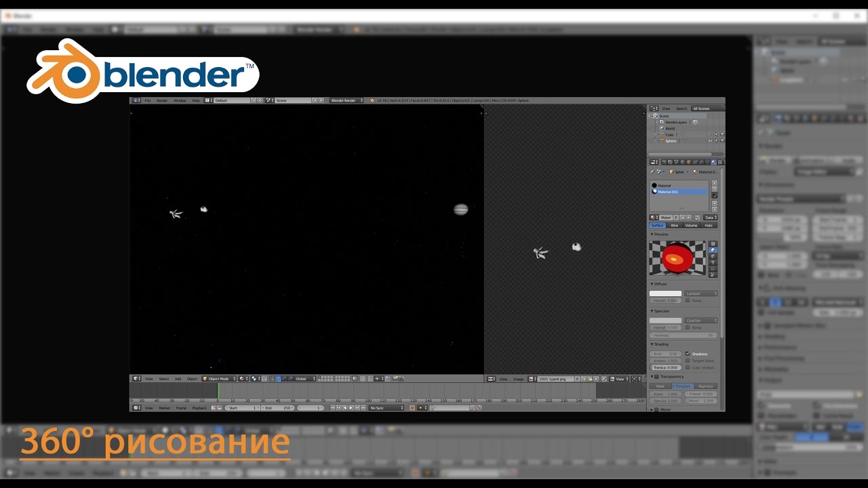
Task: Click the diffuse Intensity slider
Action: [666, 300]
